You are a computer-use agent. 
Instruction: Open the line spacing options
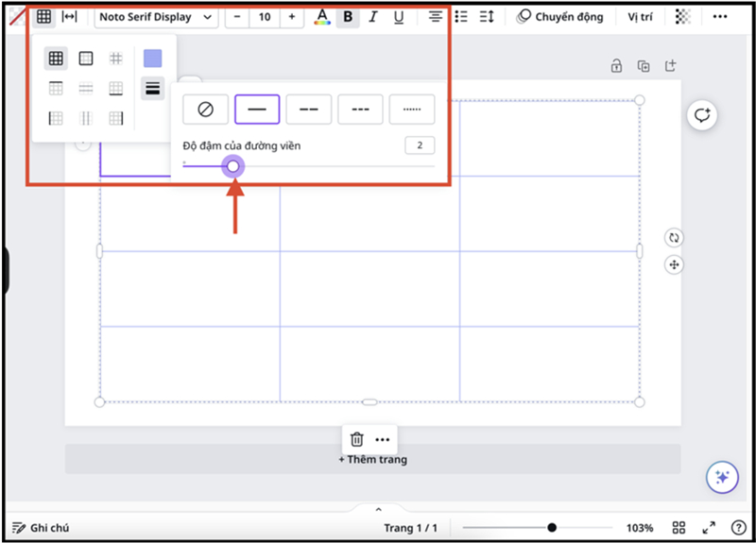(487, 17)
